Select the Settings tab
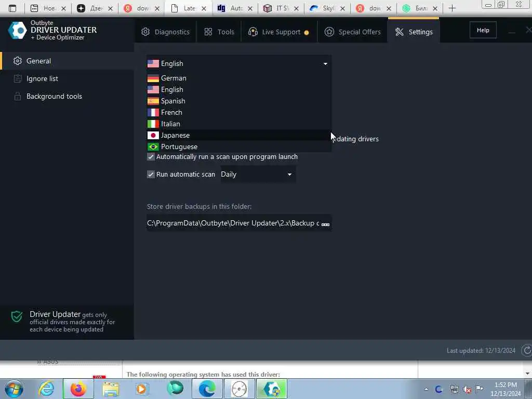The image size is (532, 399). coord(414,32)
